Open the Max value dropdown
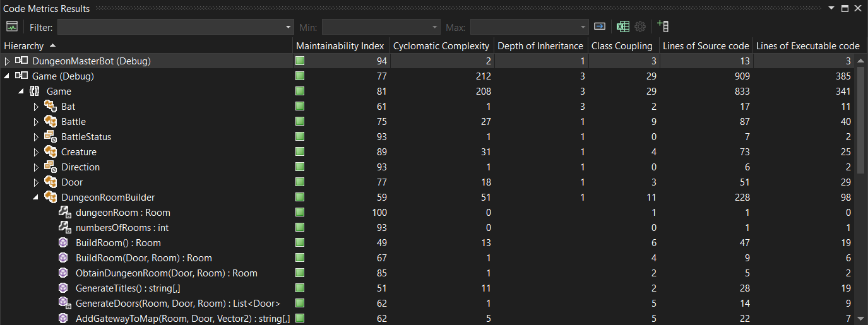Image resolution: width=868 pixels, height=325 pixels. coord(583,27)
